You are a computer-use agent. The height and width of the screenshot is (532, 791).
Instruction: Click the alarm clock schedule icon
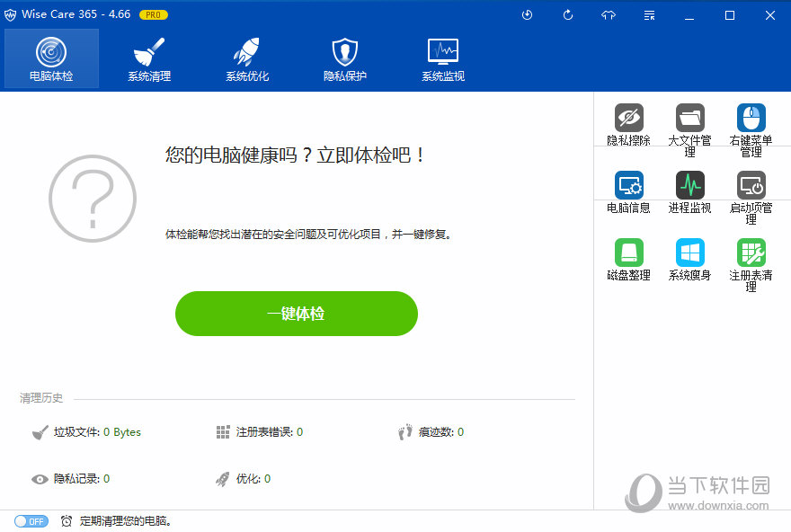point(67,521)
